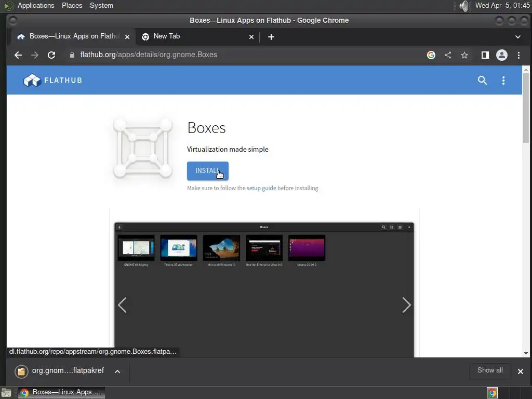This screenshot has height=399, width=532.
Task: Click the Boxes app icon
Action: click(142, 148)
